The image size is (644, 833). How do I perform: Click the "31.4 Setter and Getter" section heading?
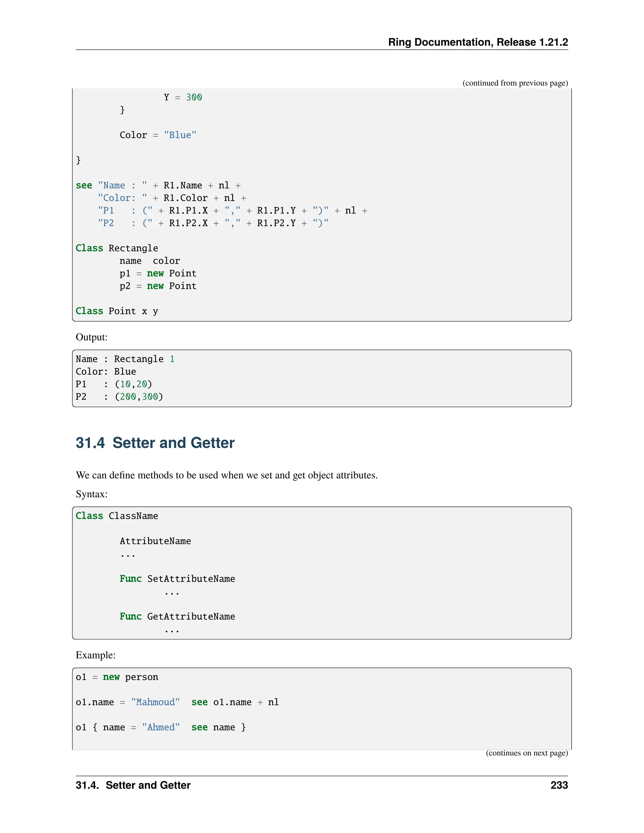click(155, 443)
